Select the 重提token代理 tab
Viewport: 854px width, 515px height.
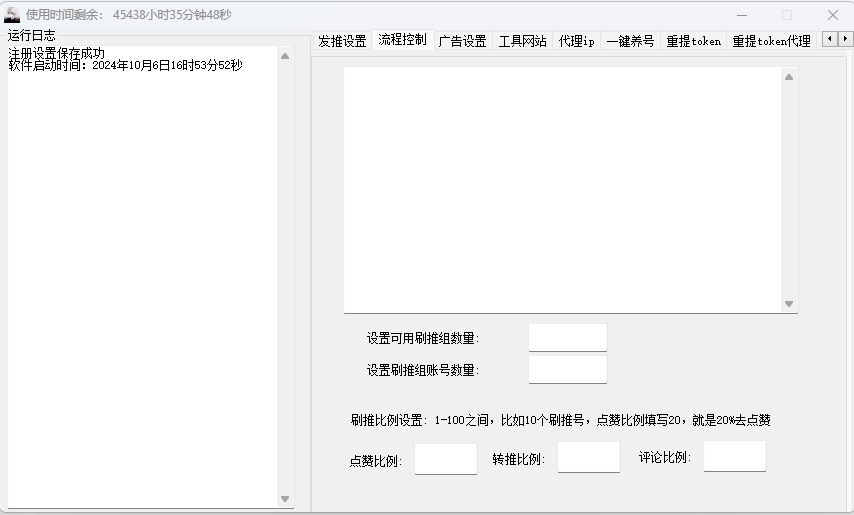tap(771, 41)
